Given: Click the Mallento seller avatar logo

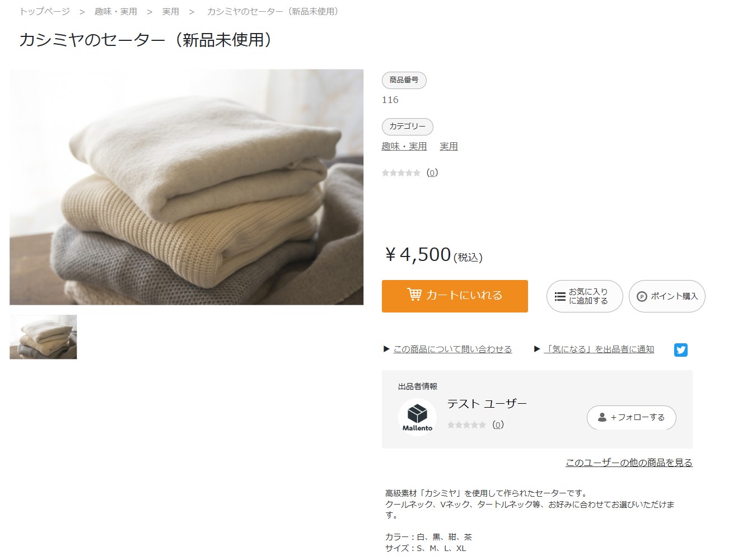Looking at the screenshot, I should pos(417,417).
